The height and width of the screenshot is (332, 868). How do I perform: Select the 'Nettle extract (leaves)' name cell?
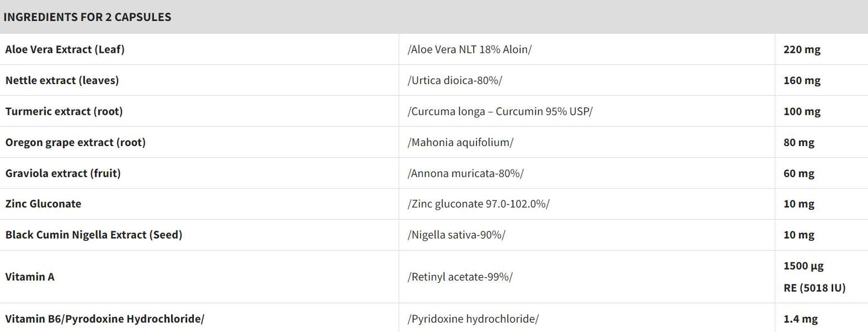tap(62, 81)
